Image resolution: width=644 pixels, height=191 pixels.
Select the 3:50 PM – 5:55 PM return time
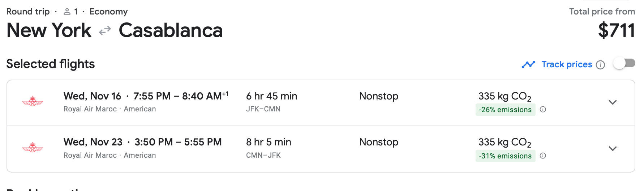[x=178, y=142]
